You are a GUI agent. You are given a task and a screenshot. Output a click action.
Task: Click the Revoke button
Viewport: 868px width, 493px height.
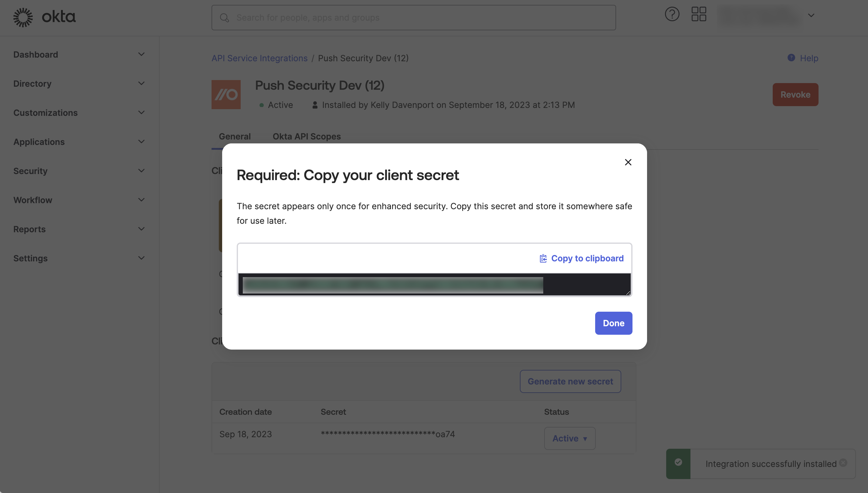[795, 94]
